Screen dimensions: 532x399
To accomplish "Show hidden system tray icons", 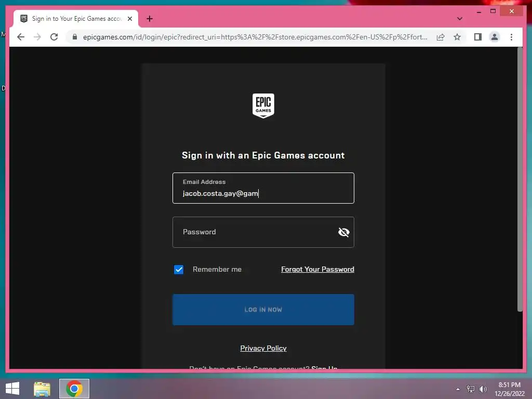I will (x=458, y=389).
